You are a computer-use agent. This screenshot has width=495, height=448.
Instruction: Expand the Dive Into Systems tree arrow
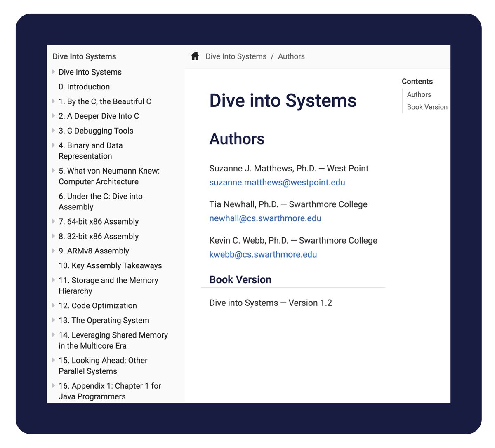point(54,72)
